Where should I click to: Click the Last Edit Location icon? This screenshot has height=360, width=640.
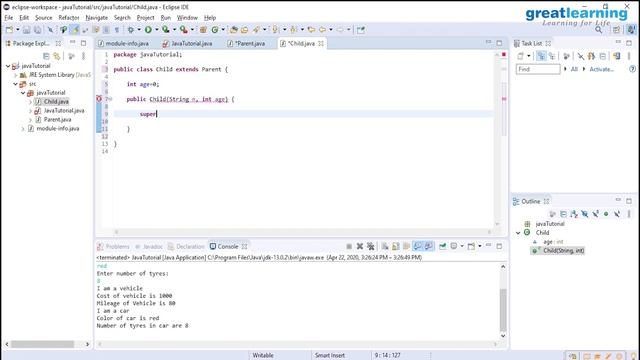click(x=311, y=30)
